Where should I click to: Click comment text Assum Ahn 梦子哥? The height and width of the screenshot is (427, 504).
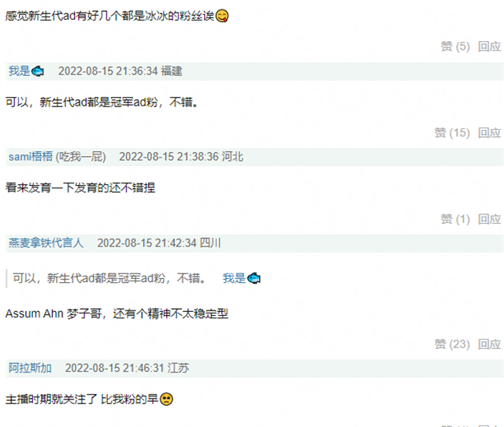tap(54, 314)
